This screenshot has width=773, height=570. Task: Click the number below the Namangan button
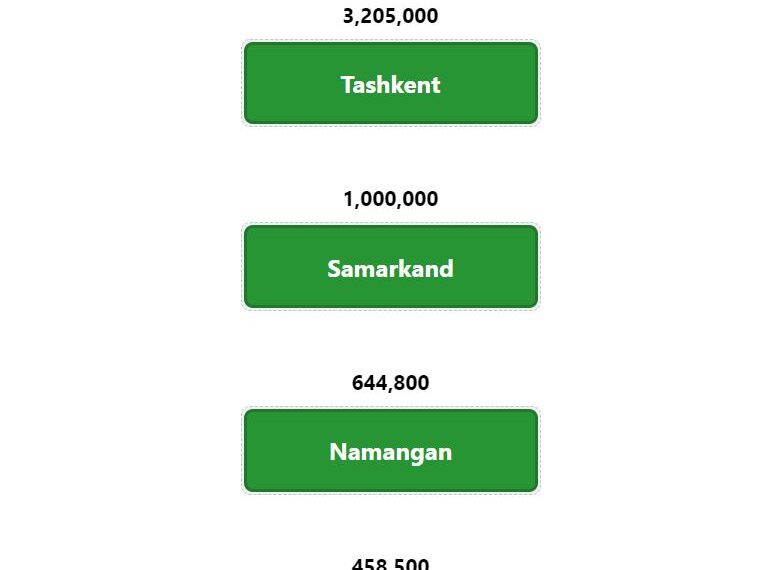click(390, 564)
